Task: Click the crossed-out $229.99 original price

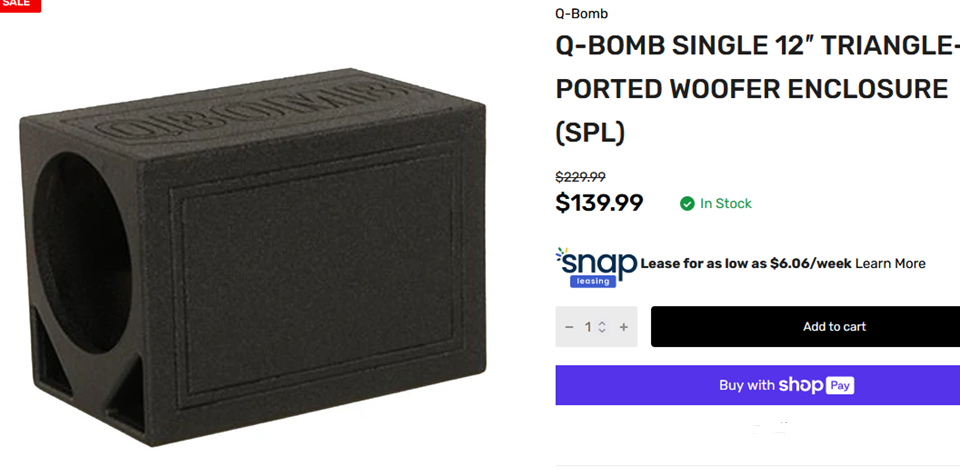Action: pos(580,177)
